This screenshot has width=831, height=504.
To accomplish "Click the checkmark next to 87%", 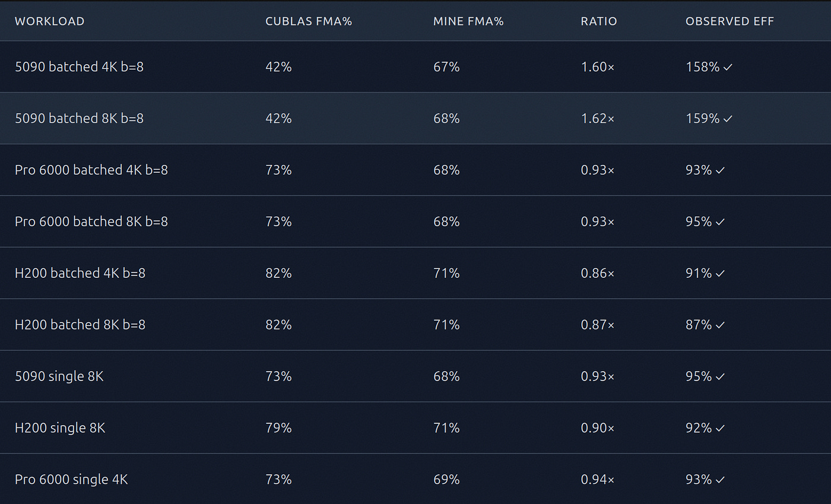I will click(x=720, y=325).
